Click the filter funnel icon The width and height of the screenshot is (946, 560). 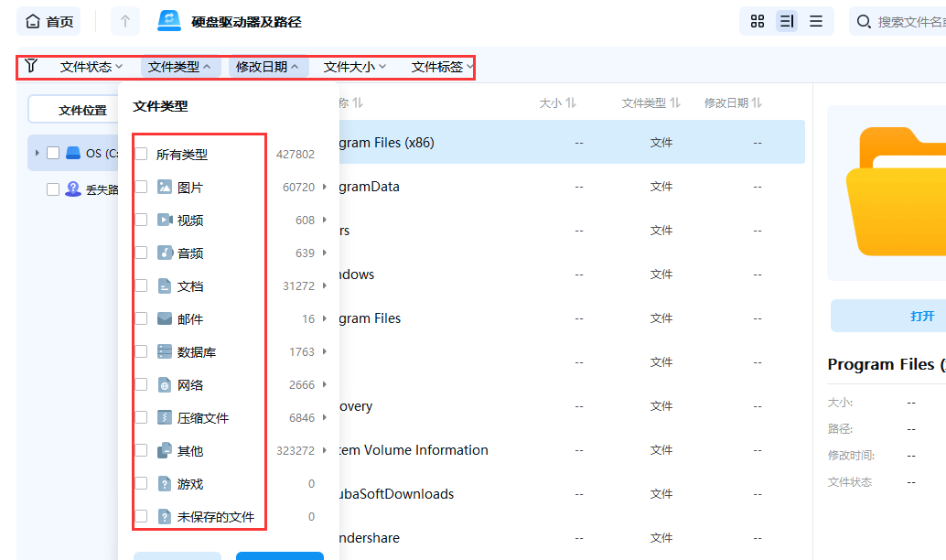click(33, 66)
